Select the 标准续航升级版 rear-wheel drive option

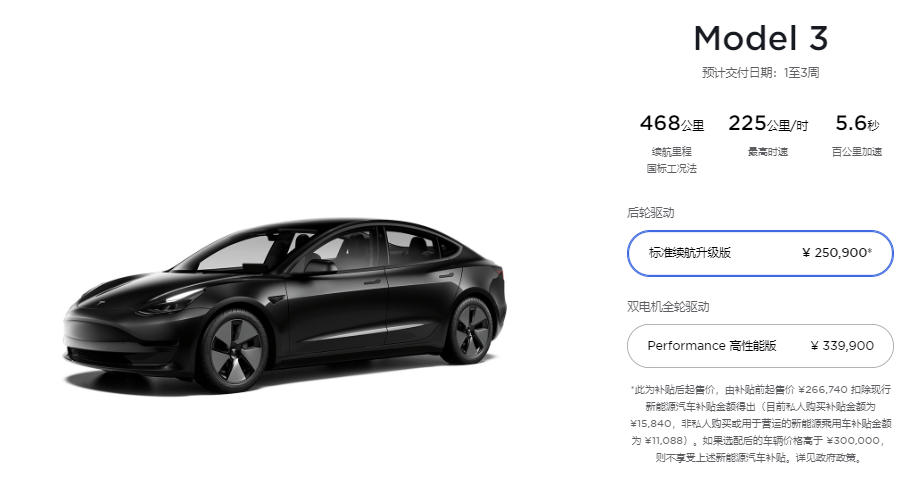pyautogui.click(x=760, y=253)
